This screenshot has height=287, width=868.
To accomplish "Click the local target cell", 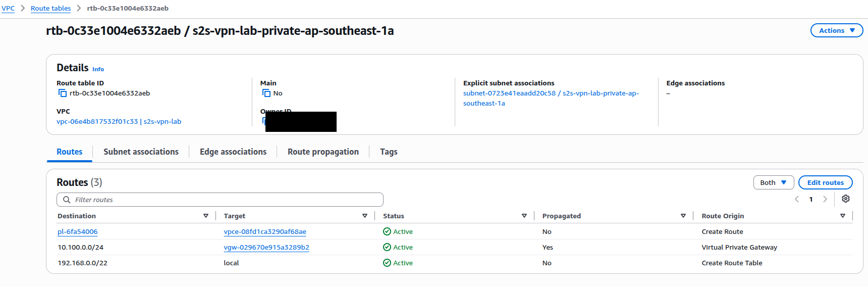I will pos(232,263).
